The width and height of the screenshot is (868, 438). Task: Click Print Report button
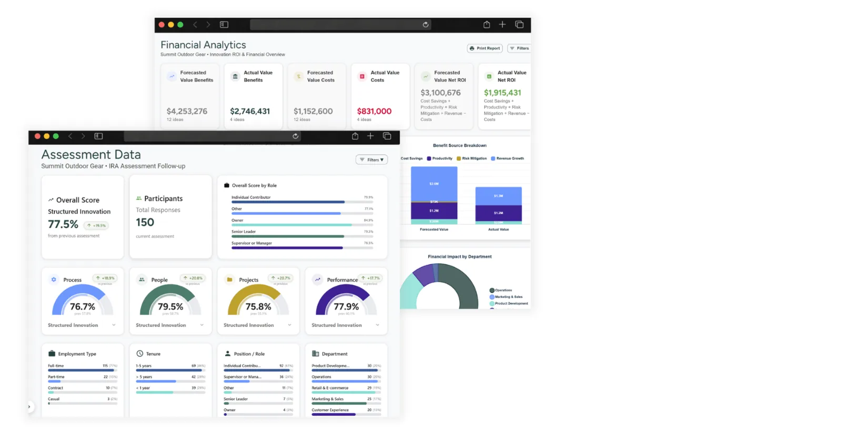(x=485, y=48)
